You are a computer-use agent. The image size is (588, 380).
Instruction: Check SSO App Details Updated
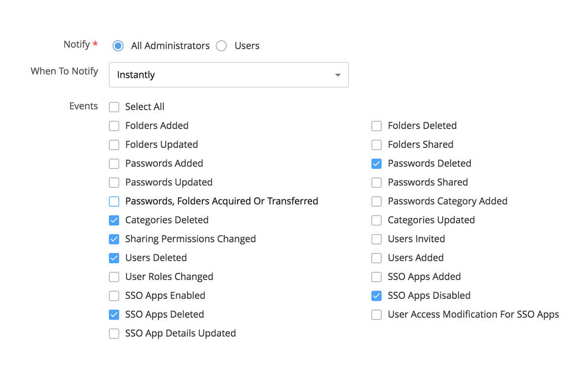[x=114, y=334]
